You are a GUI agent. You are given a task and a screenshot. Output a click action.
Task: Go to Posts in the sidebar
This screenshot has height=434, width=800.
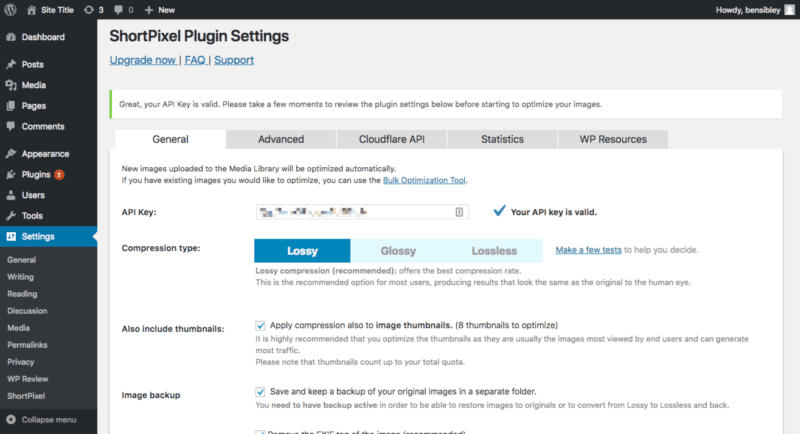[x=32, y=64]
